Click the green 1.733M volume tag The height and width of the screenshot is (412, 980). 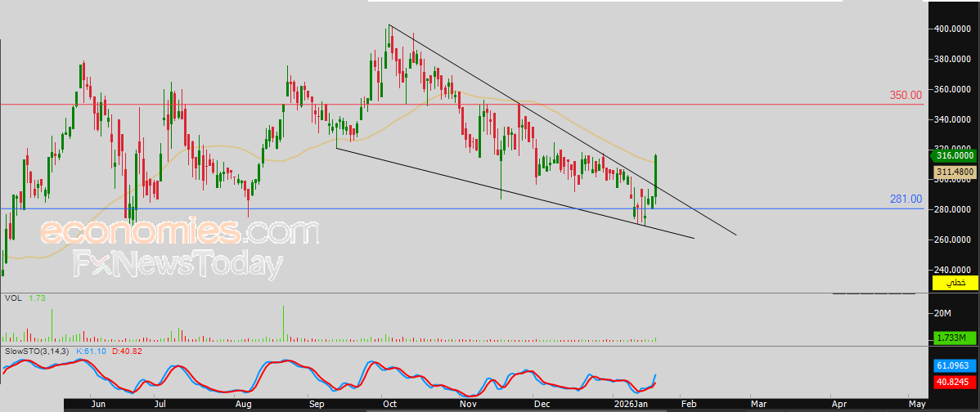(x=955, y=338)
